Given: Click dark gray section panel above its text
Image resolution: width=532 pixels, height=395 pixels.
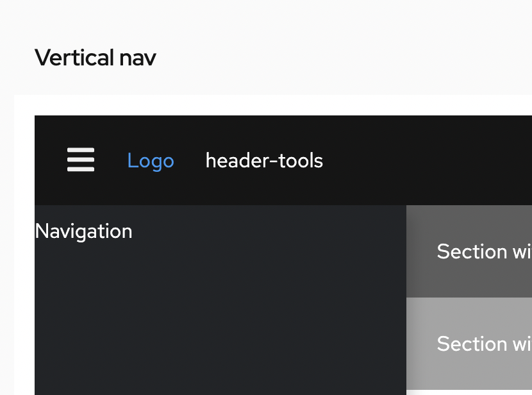Looking at the screenshot, I should 468,219.
